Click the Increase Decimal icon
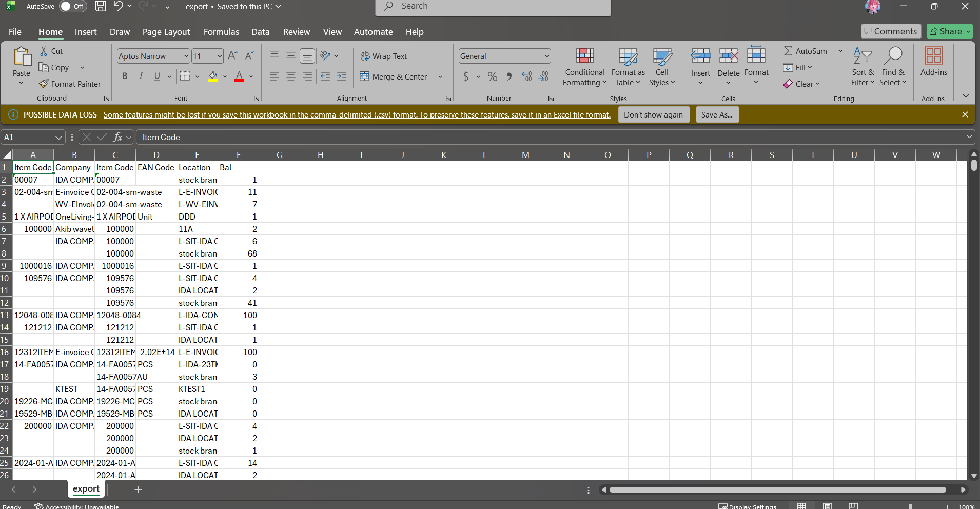 pos(526,76)
